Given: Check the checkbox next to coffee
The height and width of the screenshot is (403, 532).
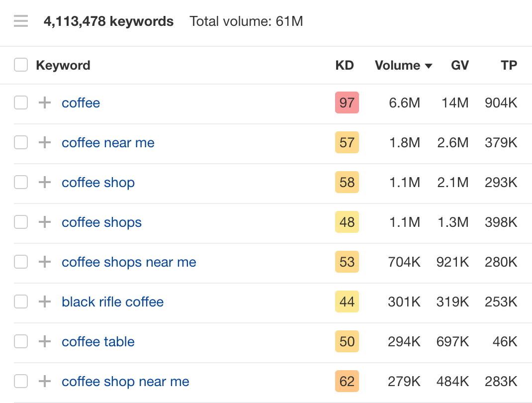Looking at the screenshot, I should [x=20, y=102].
